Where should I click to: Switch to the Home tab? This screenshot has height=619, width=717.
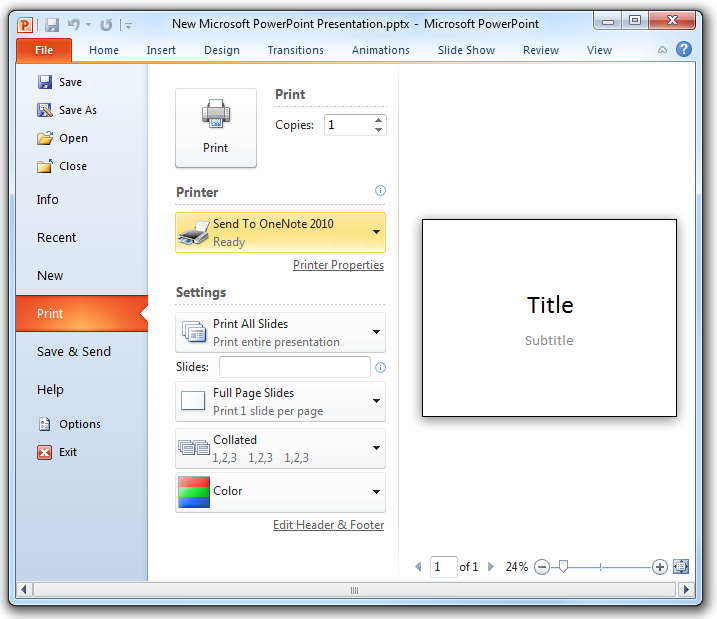click(104, 50)
